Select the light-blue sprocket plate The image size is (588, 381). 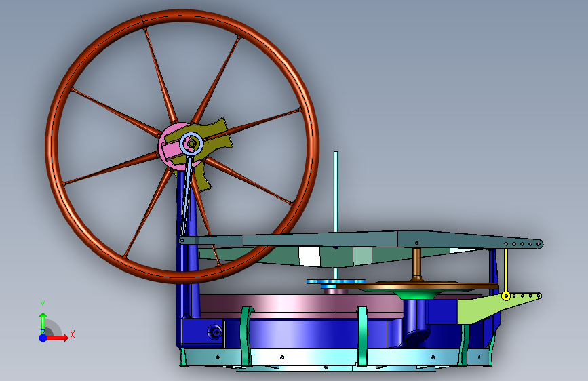[336, 281]
